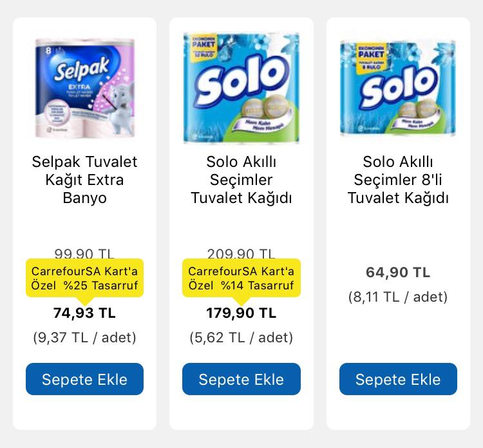
Task: Open Solo Akıllı Seçimler 8'li title
Action: coord(398,179)
